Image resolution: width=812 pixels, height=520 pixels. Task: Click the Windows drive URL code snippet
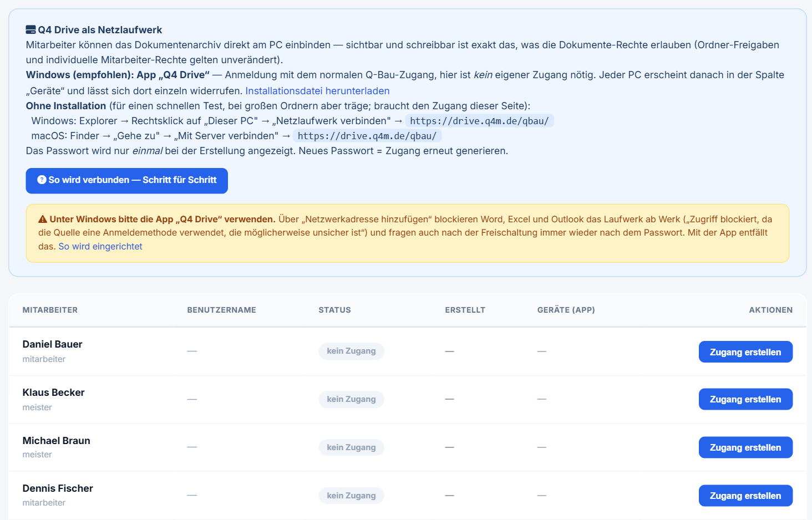tap(479, 121)
